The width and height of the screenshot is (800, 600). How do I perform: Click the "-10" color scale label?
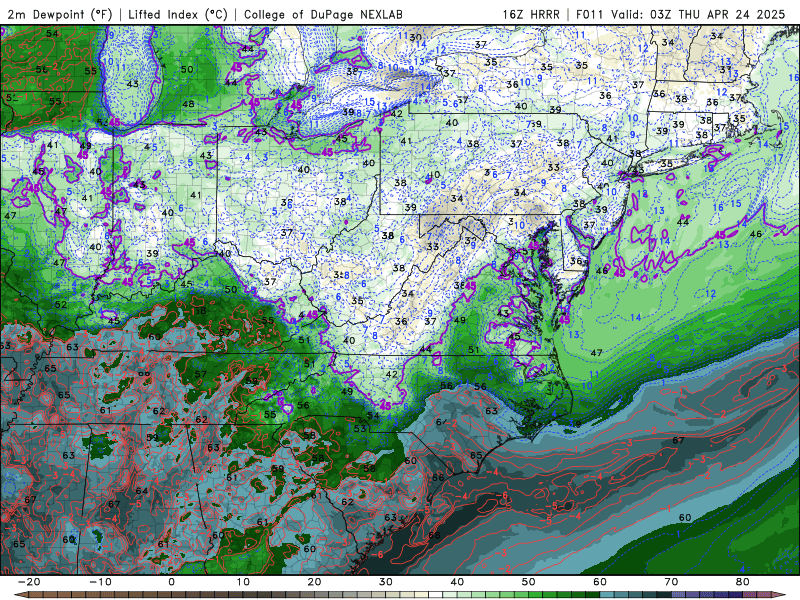click(100, 582)
